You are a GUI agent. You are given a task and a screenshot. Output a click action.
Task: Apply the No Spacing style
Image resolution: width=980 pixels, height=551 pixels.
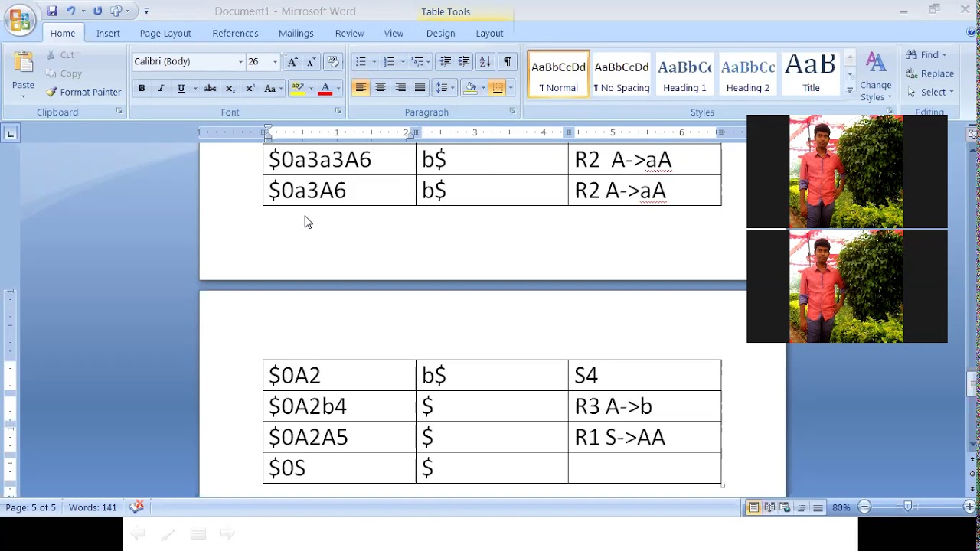pyautogui.click(x=622, y=74)
